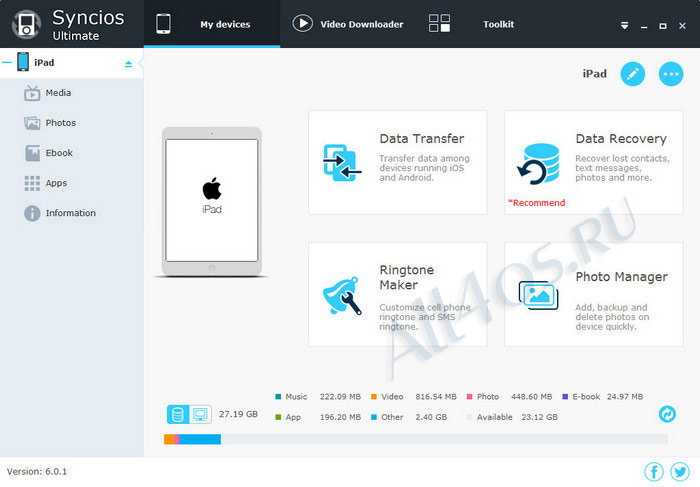Screen dimensions: 700x487
Task: Click the E-book 24.97 MB value
Action: [625, 396]
